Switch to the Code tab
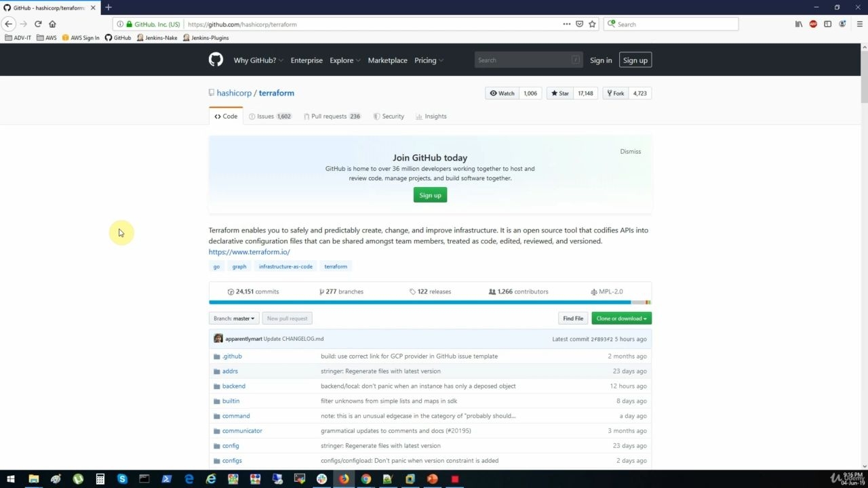 [x=226, y=116]
